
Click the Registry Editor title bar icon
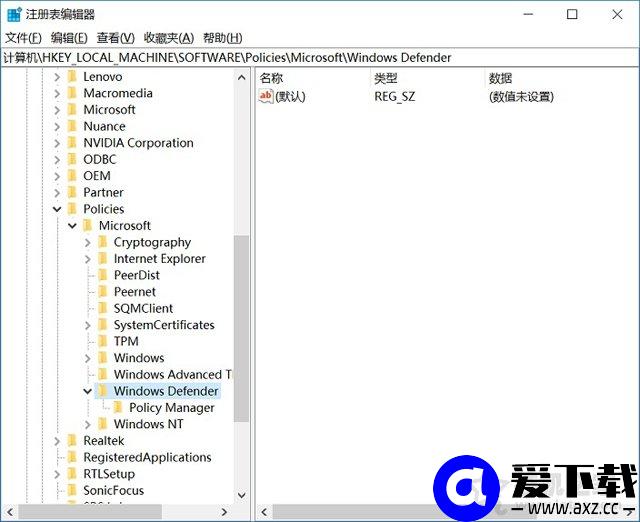[x=14, y=15]
